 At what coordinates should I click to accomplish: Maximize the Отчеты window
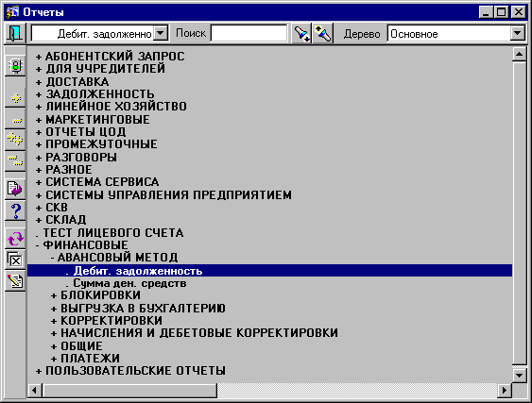coord(501,12)
